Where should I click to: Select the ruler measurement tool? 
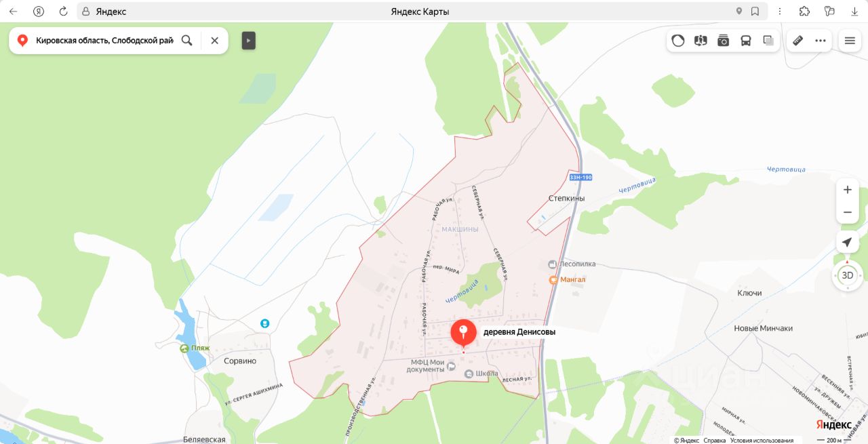[x=798, y=41]
